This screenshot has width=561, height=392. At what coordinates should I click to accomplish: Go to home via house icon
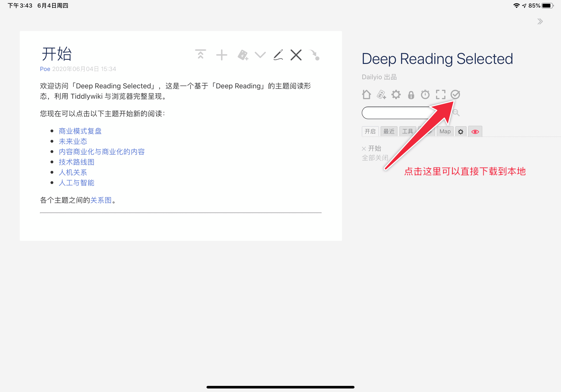366,94
